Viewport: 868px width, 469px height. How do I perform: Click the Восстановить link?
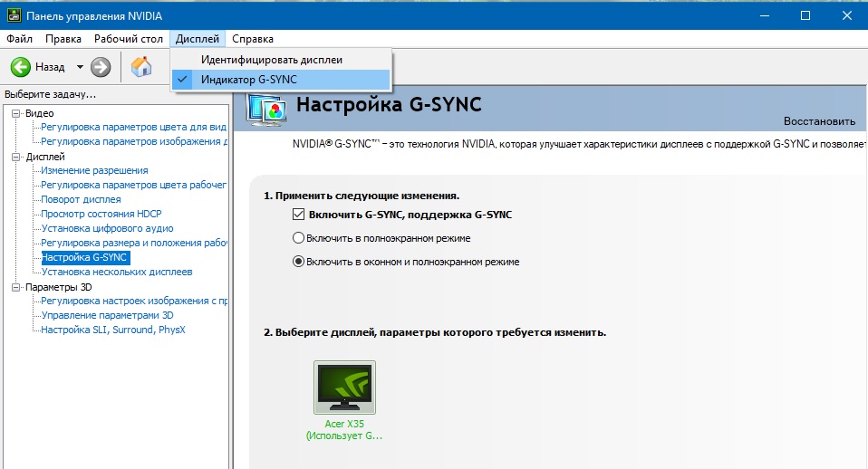[x=819, y=120]
